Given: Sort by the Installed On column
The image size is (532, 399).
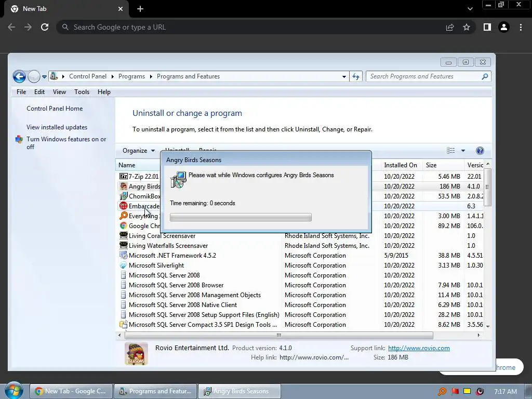Looking at the screenshot, I should pos(401,165).
